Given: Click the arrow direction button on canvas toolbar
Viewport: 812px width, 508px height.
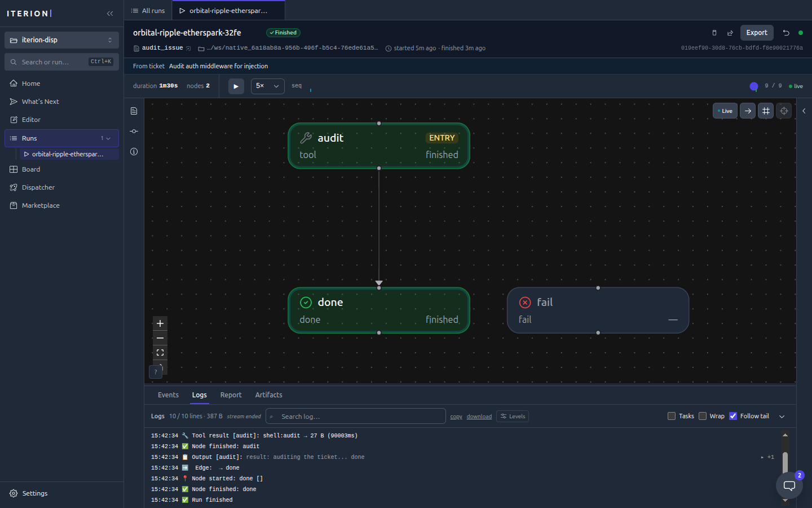Looking at the screenshot, I should click(x=748, y=111).
